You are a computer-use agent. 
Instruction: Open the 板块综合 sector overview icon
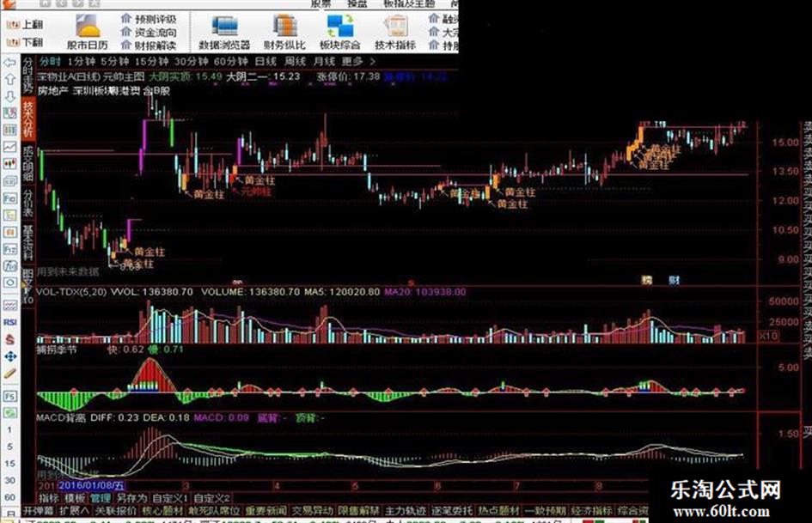point(339,33)
